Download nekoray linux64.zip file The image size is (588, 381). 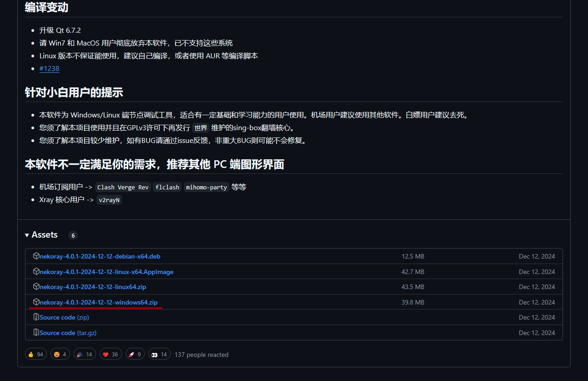(x=93, y=287)
